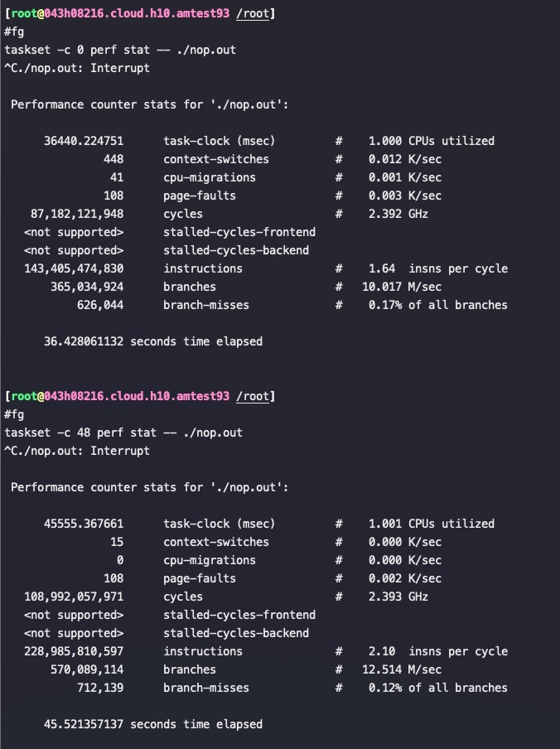Click the 36.428061132 seconds time elapsed line
The width and height of the screenshot is (560, 749).
coord(153,341)
